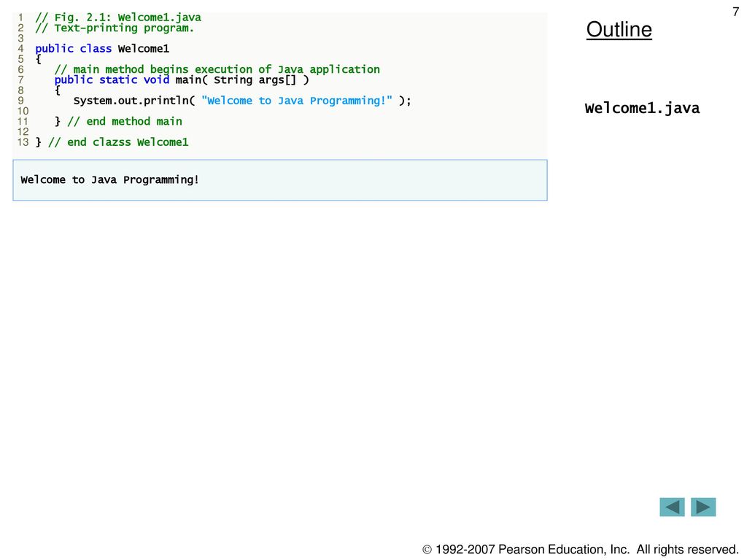This screenshot has width=747, height=560.
Task: Select the 'public static void main' line
Action: point(182,80)
